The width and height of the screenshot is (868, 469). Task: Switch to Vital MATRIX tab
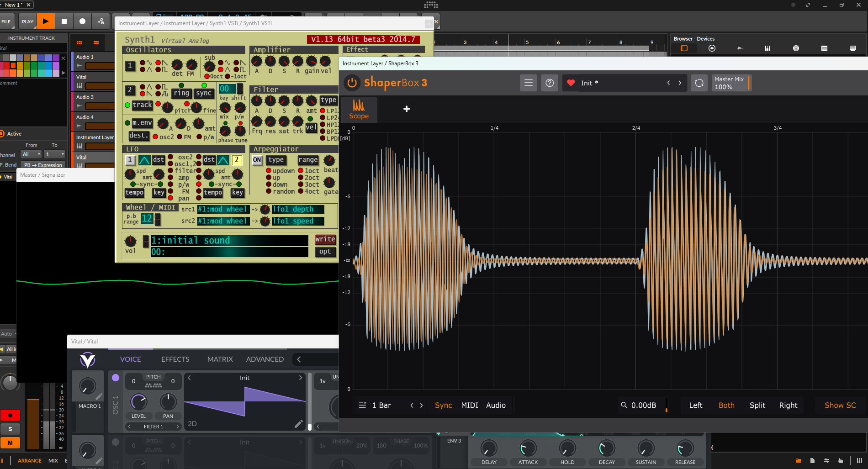click(220, 359)
